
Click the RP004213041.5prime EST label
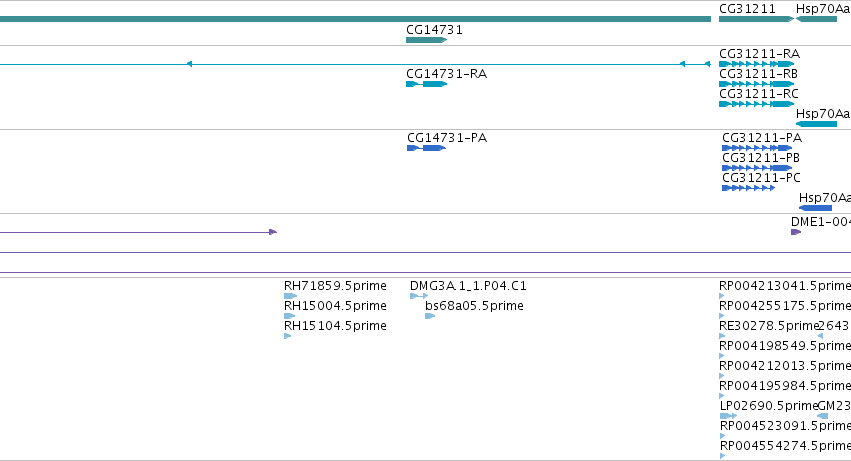(x=785, y=286)
